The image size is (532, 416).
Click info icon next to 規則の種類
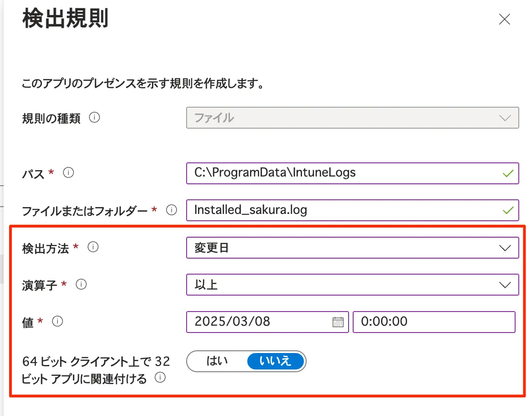[94, 118]
